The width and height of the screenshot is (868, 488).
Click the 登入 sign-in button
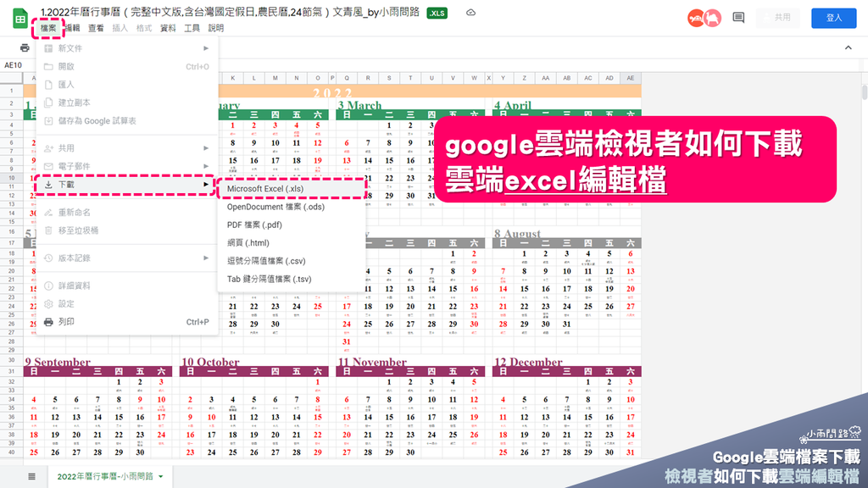pyautogui.click(x=834, y=18)
